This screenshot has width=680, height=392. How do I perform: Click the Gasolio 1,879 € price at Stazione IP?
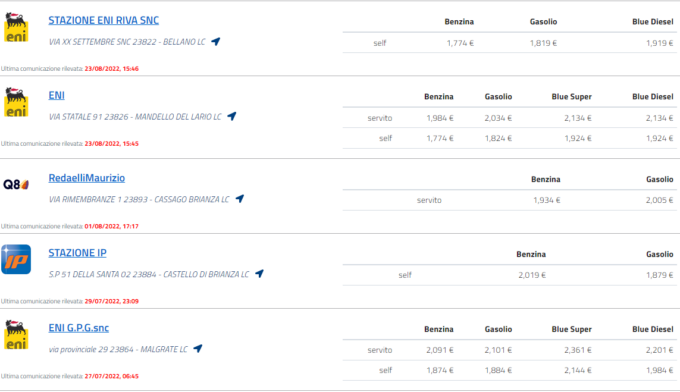coord(659,275)
